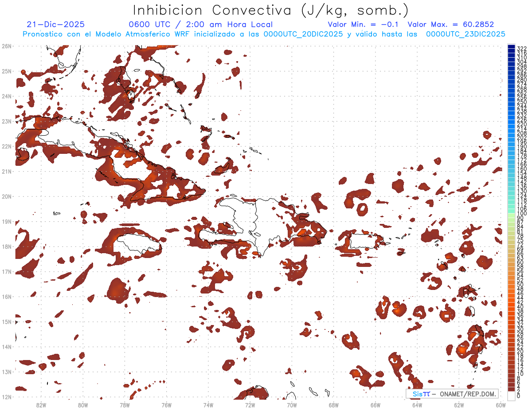
Task: Click the longitude label '70W'
Action: 292,405
